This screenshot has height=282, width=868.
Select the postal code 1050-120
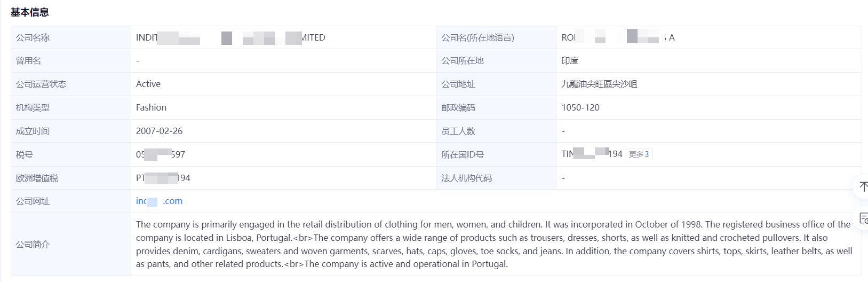[x=580, y=107]
